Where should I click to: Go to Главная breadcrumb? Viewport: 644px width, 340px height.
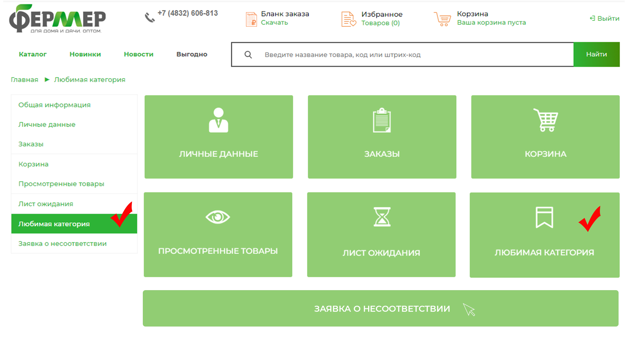coord(24,80)
